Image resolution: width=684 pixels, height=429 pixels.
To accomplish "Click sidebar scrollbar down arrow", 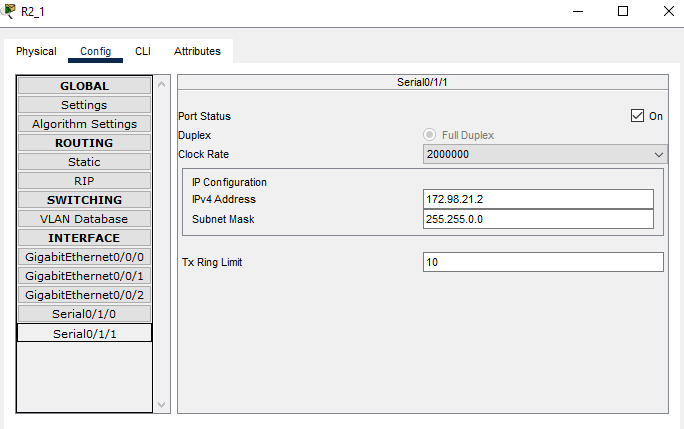I will 164,404.
